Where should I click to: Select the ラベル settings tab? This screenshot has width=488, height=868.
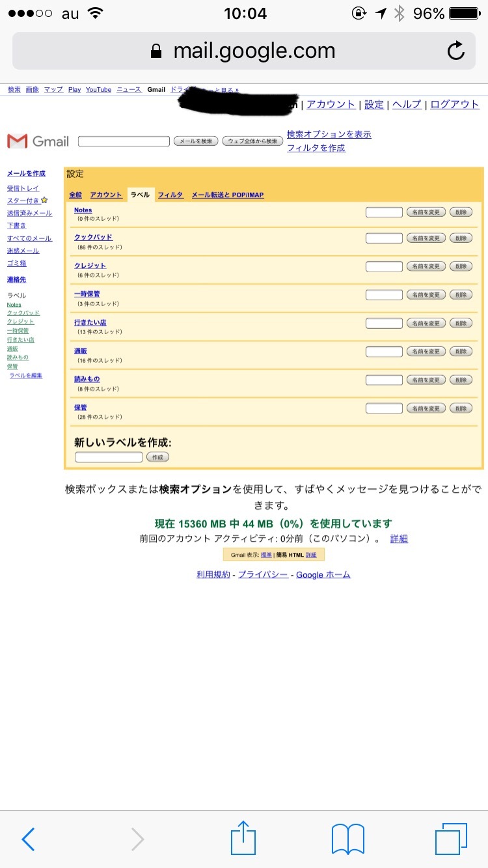140,195
